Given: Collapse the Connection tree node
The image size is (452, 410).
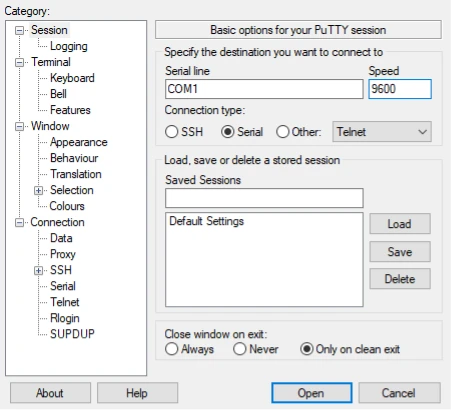Looking at the screenshot, I should coord(20,222).
